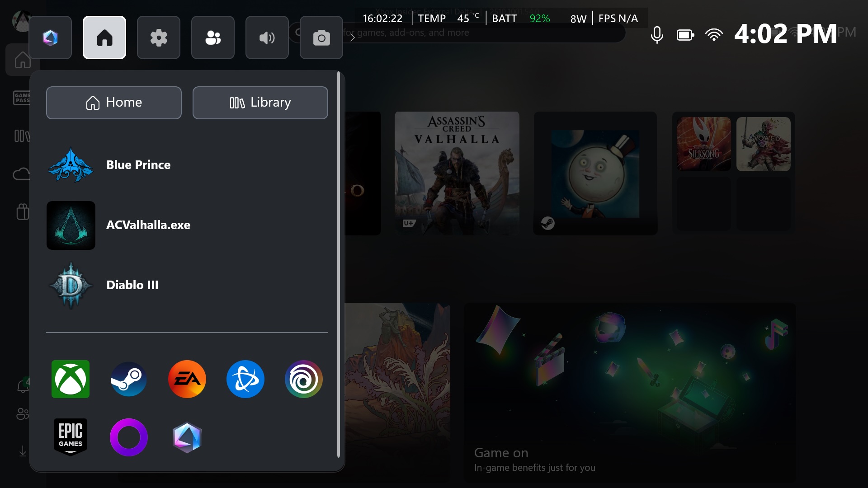Open the audio volume tab
This screenshot has width=868, height=488.
point(267,38)
